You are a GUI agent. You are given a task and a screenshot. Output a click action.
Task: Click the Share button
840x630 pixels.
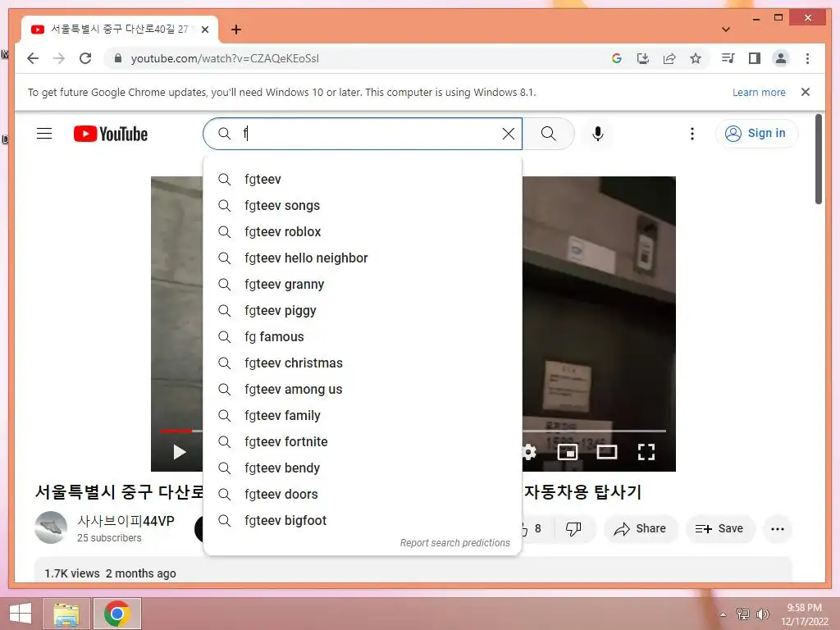point(640,529)
